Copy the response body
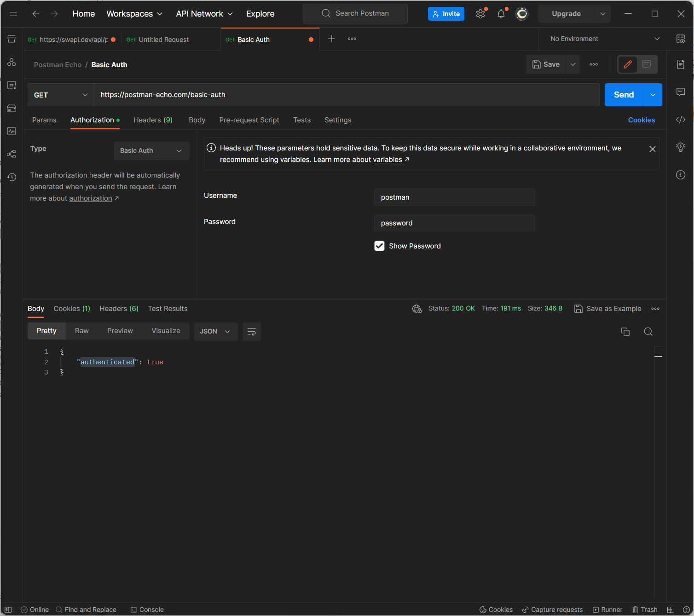Screen dimensions: 694x616 coord(625,332)
